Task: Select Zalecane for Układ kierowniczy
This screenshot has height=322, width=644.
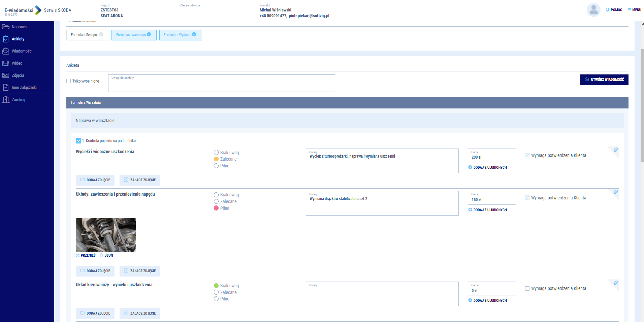Action: (x=216, y=292)
